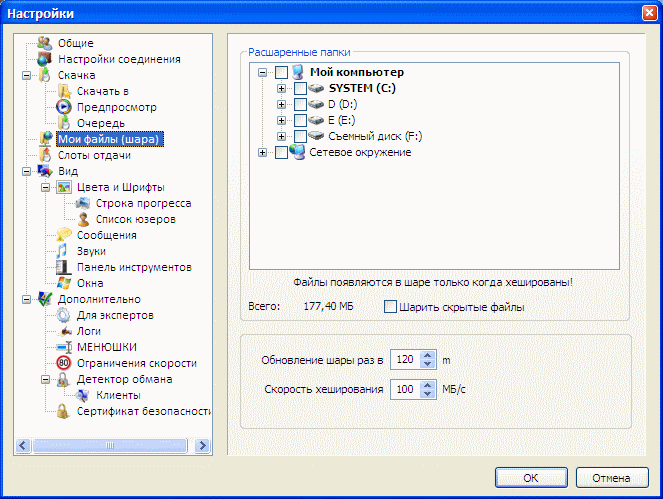Click the Слоты отдачи upload icon

44,155
